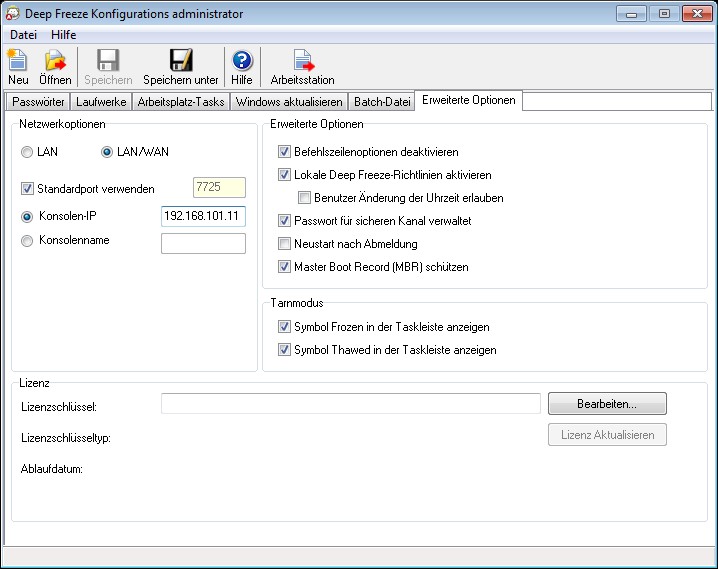Viewport: 718px width, 569px height.
Task: Close the Deep Freeze Konfigurations window
Action: click(697, 14)
